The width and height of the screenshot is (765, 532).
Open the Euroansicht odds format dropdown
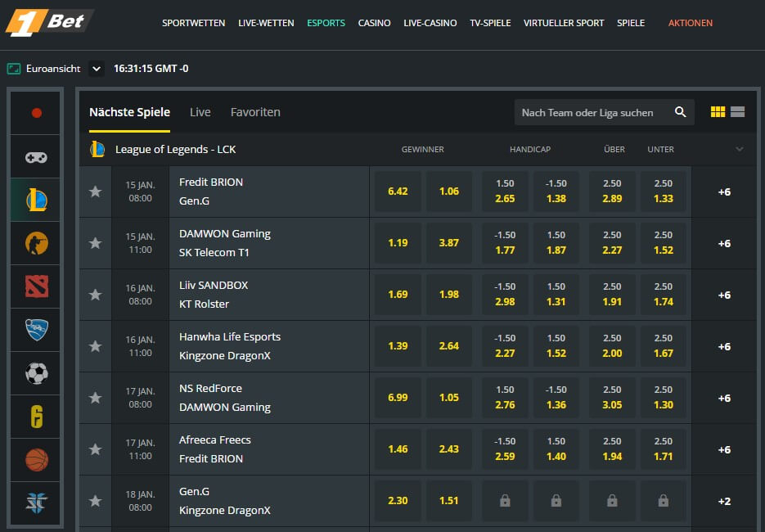(x=97, y=69)
